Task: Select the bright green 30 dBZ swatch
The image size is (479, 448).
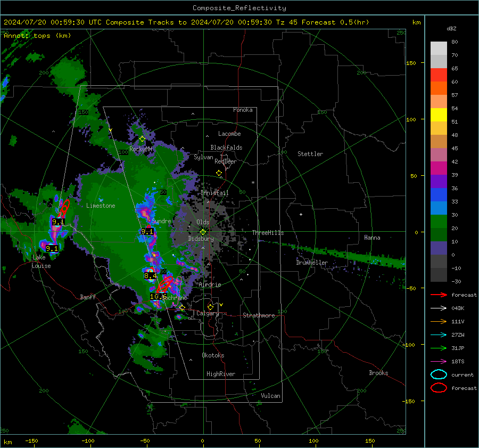Action: point(439,221)
